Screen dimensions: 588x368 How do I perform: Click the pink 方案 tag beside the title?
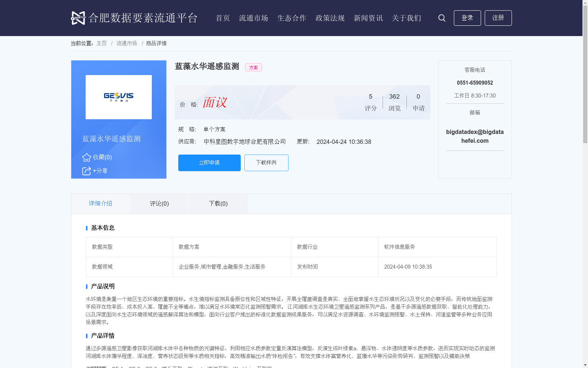[x=253, y=67]
